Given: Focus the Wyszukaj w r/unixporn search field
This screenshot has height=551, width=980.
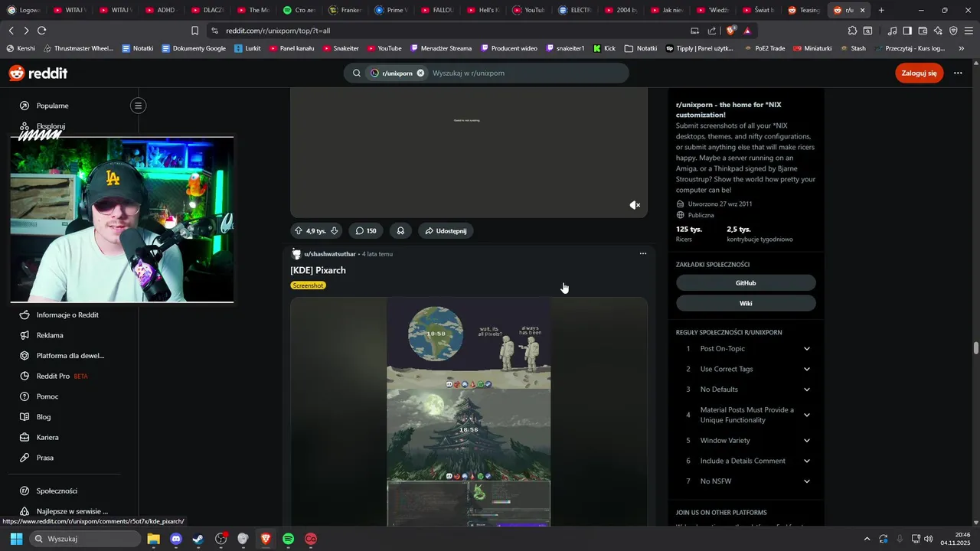Looking at the screenshot, I should coord(527,73).
